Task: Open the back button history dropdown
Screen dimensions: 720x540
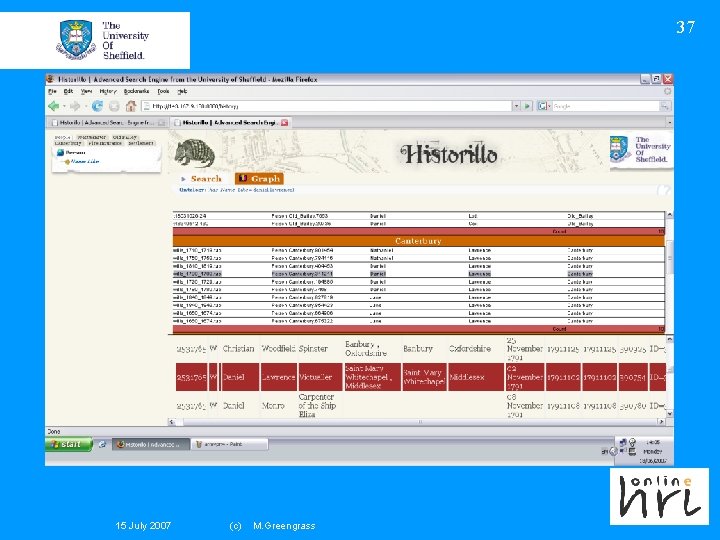Action: pyautogui.click(x=64, y=107)
